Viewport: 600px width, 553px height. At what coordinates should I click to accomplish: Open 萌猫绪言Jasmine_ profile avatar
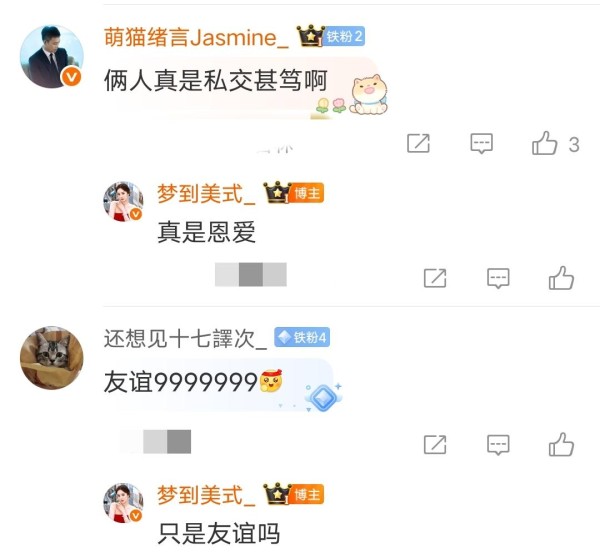52,57
